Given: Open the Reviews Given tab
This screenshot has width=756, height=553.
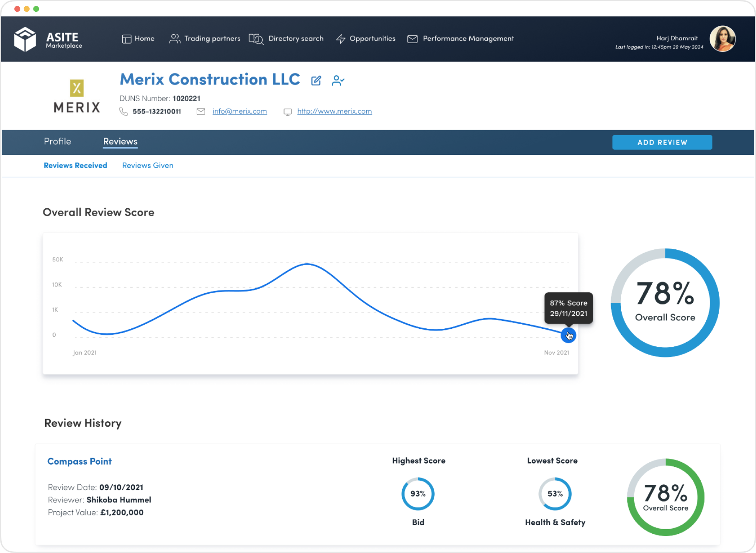Looking at the screenshot, I should coord(147,165).
